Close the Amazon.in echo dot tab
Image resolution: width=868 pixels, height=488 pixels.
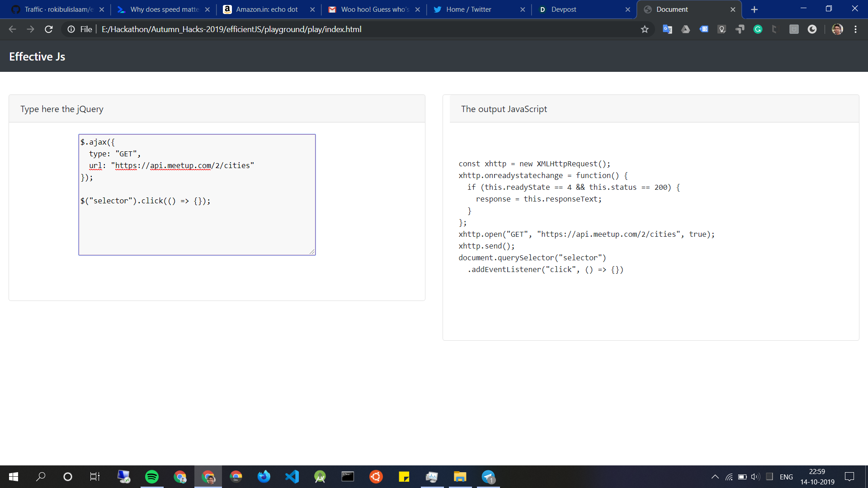tap(312, 9)
